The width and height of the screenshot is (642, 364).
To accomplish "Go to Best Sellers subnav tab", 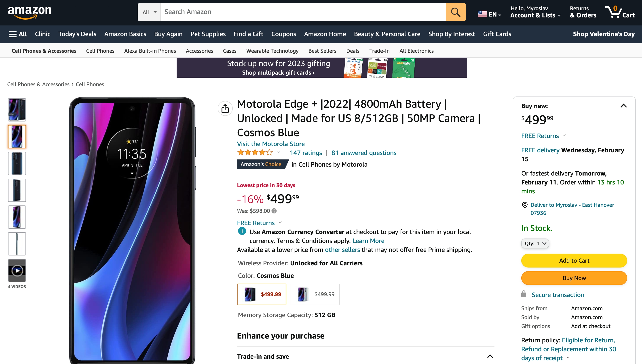I will (322, 51).
